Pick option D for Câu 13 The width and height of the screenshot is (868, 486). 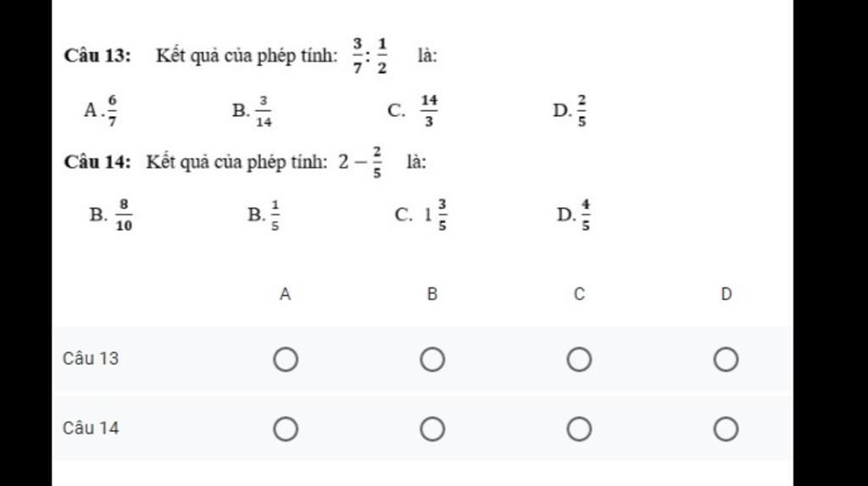(726, 360)
